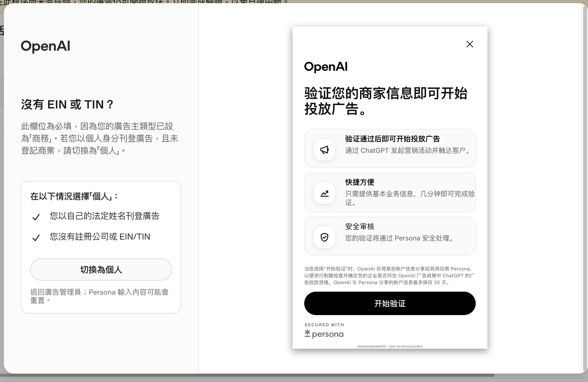Click the Persona logo at the dialog bottom
588x382 pixels.
coord(324,334)
